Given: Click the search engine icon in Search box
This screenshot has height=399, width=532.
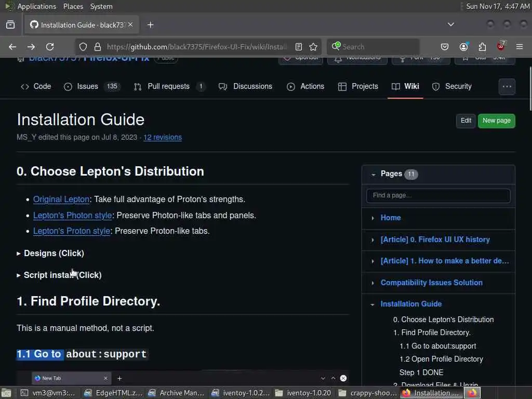Looking at the screenshot, I should click(x=336, y=46).
